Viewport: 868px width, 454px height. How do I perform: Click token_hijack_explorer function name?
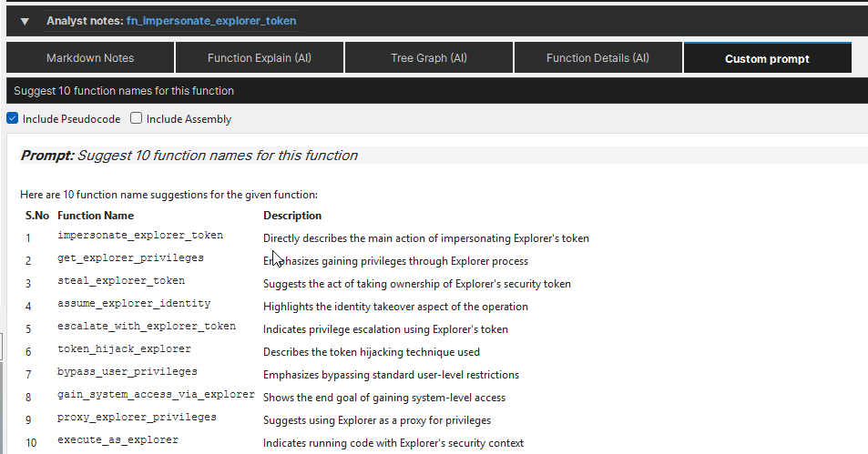click(124, 348)
